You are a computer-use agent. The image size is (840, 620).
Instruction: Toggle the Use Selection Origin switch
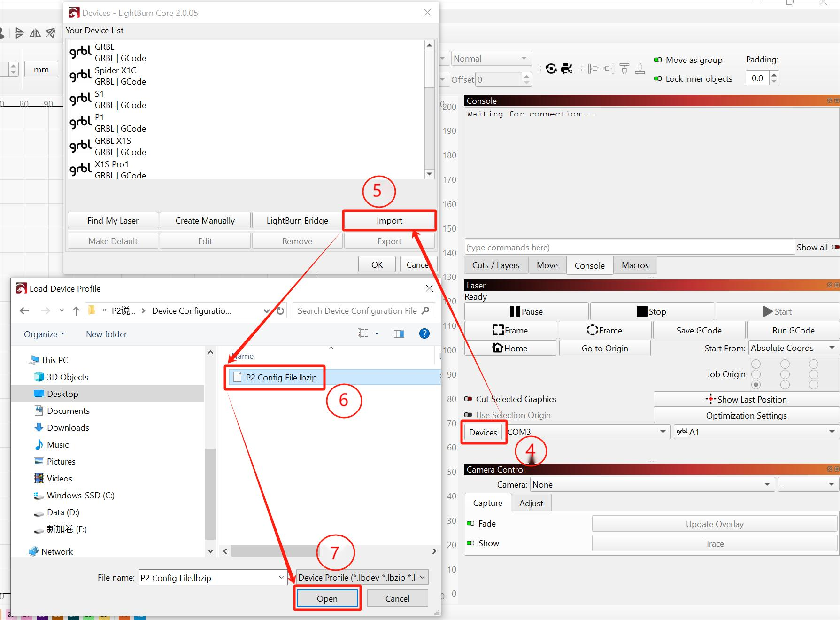pos(468,415)
